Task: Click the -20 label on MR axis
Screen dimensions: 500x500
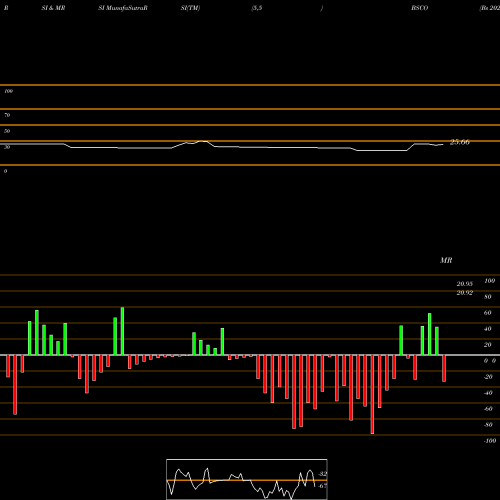Action: pyautogui.click(x=488, y=377)
